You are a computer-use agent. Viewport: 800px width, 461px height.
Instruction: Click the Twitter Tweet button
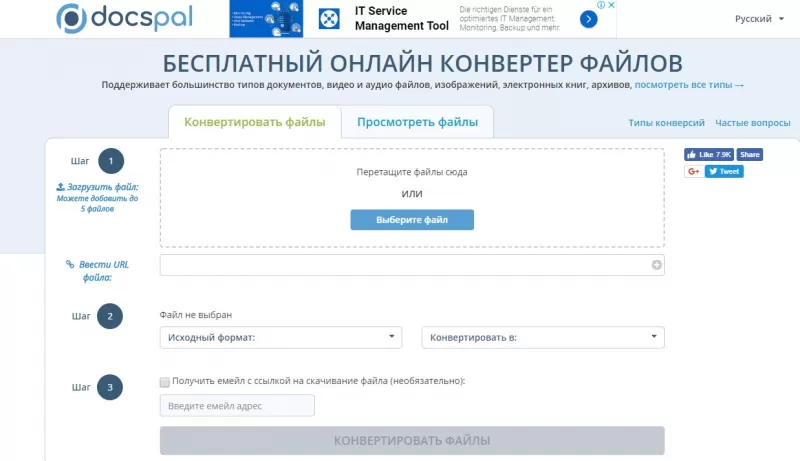pos(724,171)
